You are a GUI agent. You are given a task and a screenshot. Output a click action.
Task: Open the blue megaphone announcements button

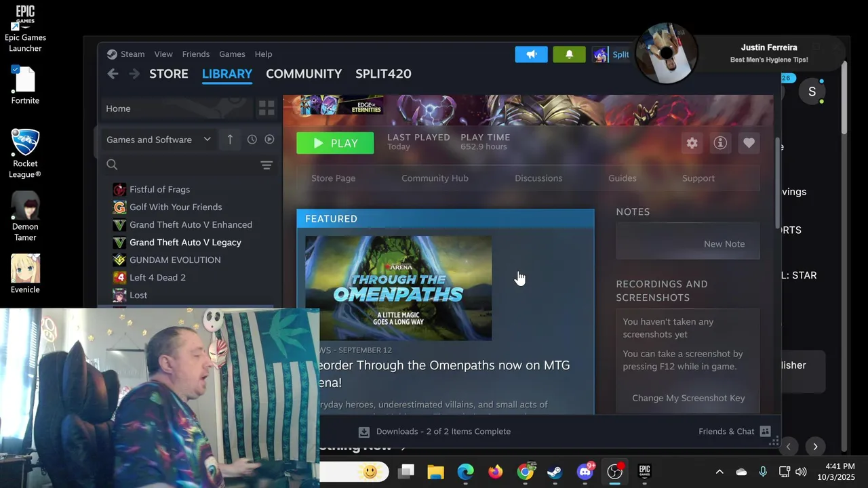click(x=532, y=54)
